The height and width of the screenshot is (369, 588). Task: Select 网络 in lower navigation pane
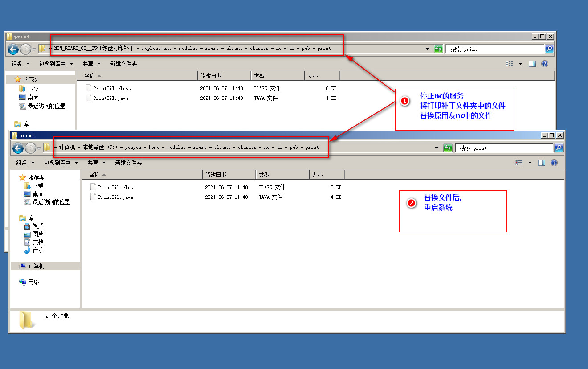pos(33,282)
